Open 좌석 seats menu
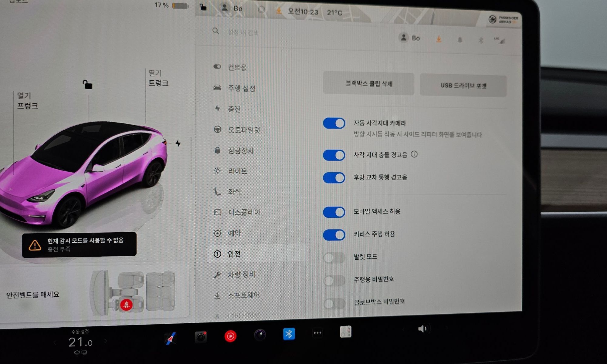Screen dimensions: 607x364 [228, 192]
